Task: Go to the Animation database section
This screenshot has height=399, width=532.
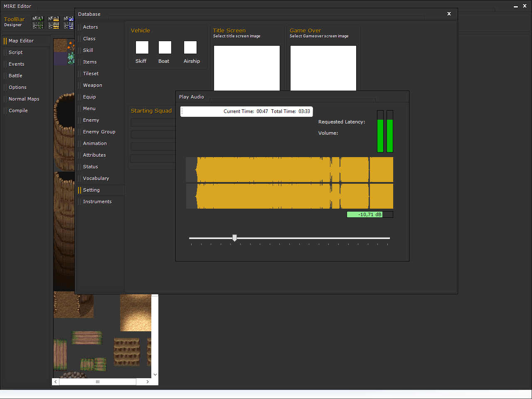Action: [101, 143]
